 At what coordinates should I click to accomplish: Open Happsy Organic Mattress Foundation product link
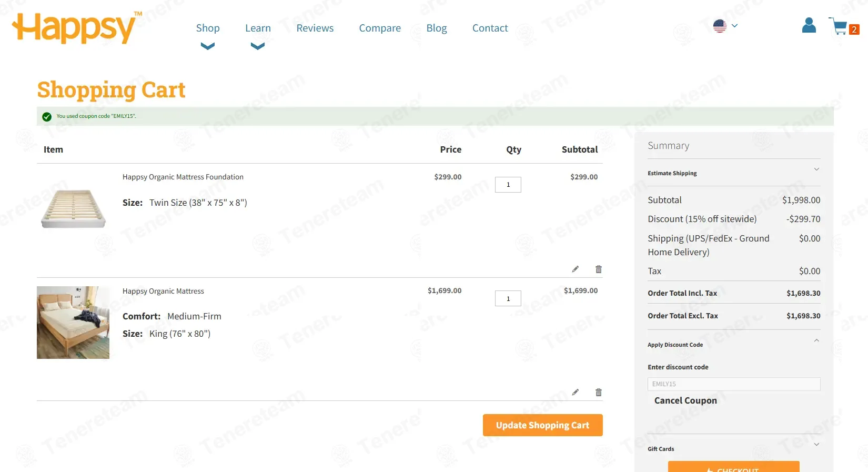point(183,177)
